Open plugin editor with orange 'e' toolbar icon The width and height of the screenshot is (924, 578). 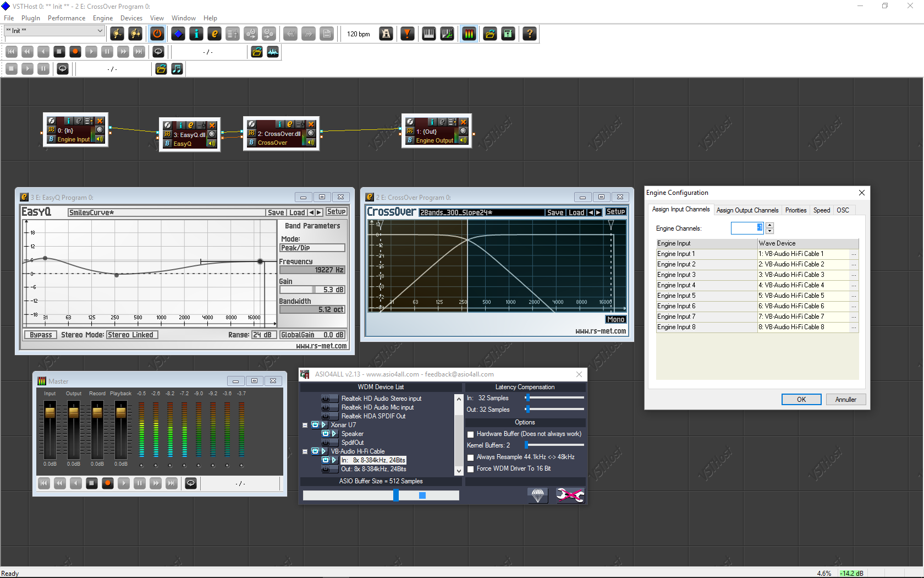point(215,34)
